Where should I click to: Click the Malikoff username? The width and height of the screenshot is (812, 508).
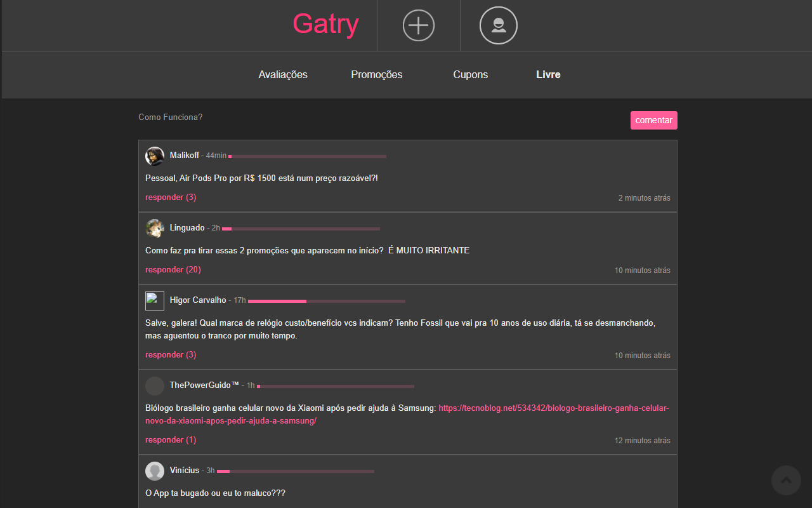[x=185, y=156]
